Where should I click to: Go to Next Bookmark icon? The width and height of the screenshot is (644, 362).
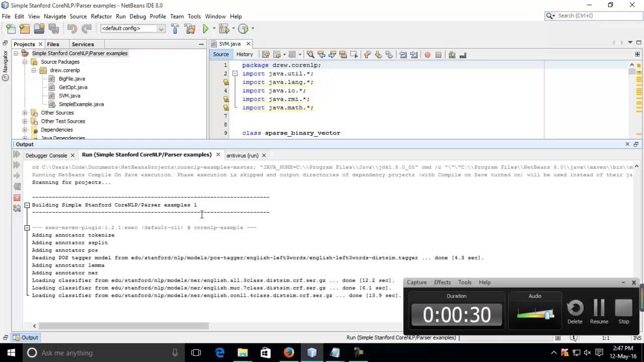[378, 54]
